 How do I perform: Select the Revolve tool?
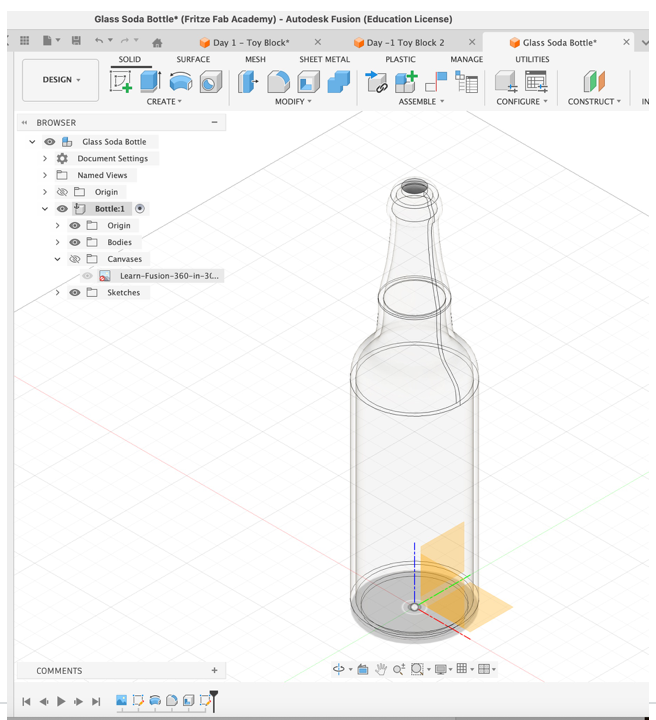tap(180, 82)
